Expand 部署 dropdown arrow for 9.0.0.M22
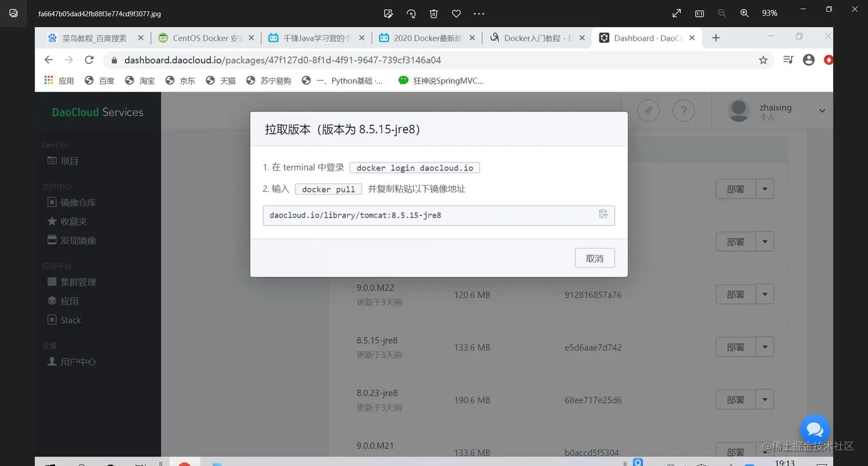 [765, 294]
